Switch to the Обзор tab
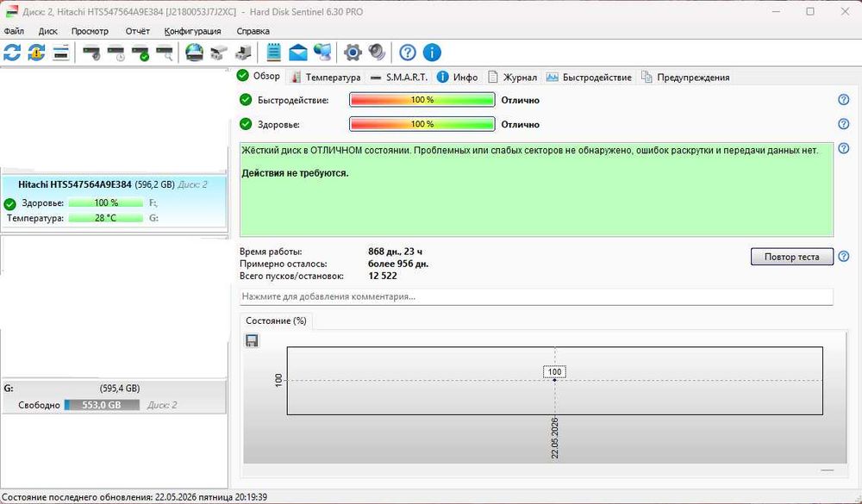The image size is (862, 504). coord(259,77)
